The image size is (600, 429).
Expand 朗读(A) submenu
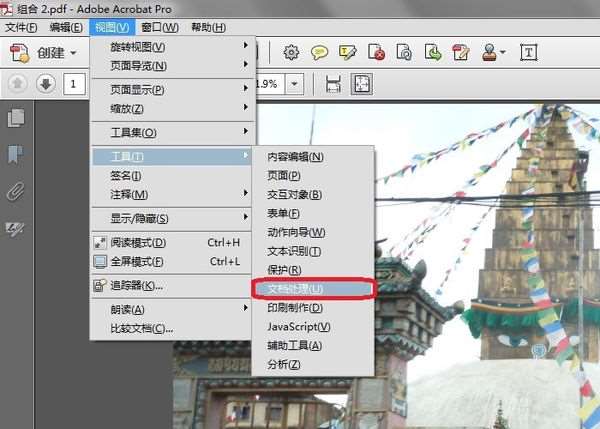point(171,309)
